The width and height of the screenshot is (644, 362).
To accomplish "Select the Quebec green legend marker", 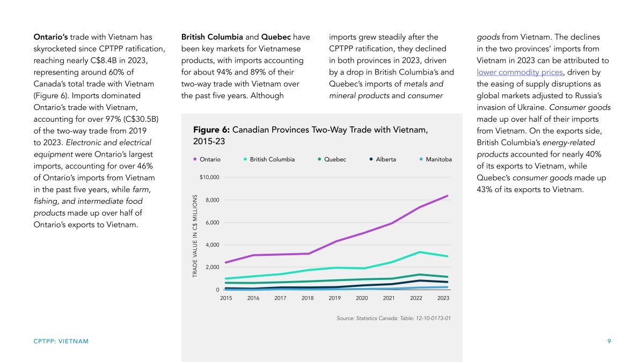I will point(320,159).
